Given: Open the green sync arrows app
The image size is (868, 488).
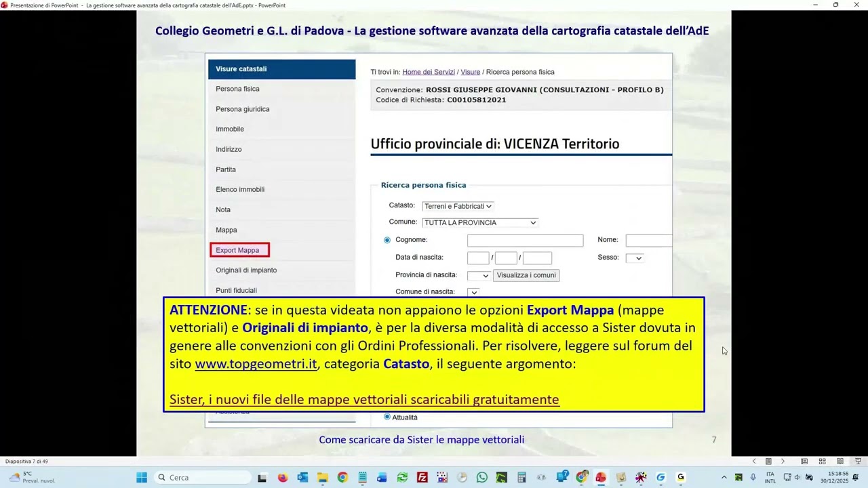Looking at the screenshot, I should [402, 477].
